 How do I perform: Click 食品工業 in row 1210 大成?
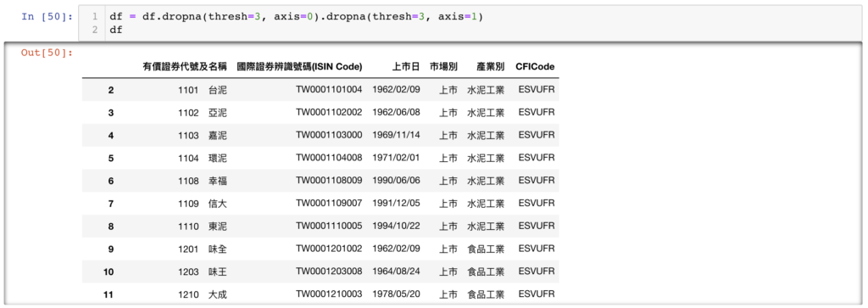click(486, 294)
